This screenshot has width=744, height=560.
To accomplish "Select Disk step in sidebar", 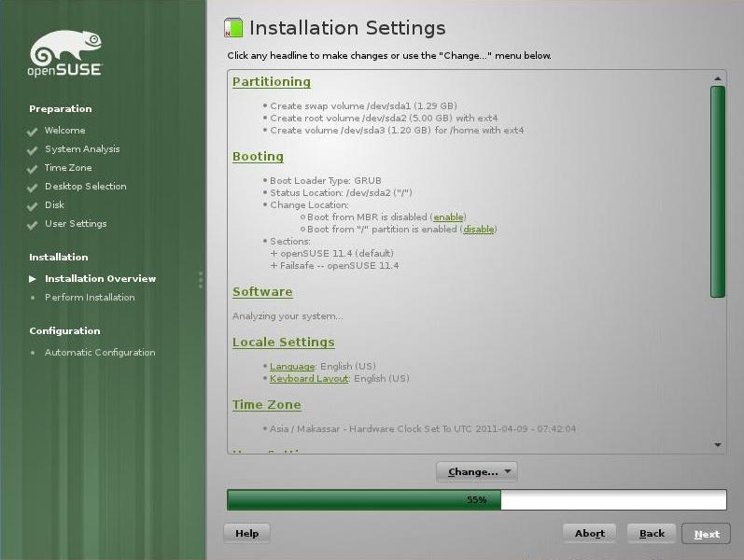I will coord(54,205).
